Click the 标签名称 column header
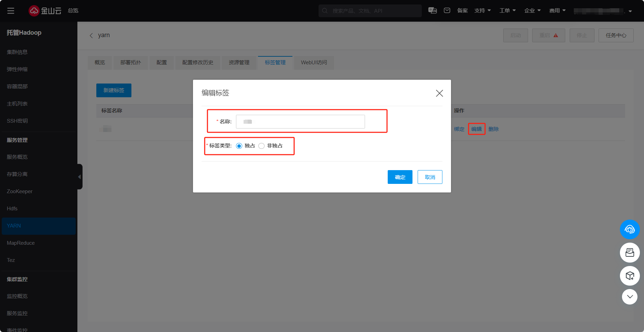 click(x=112, y=111)
